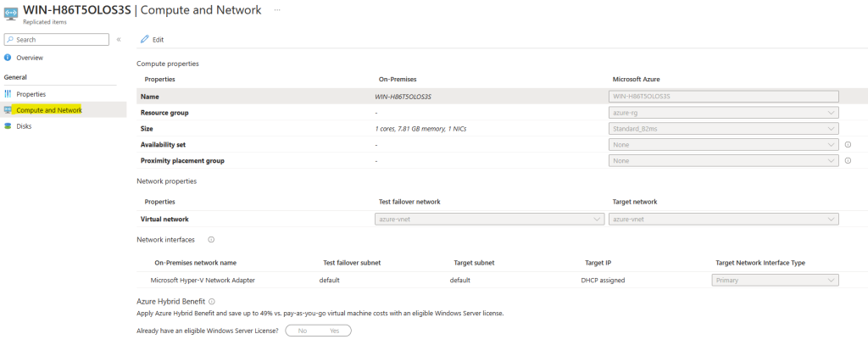Image resolution: width=868 pixels, height=345 pixels.
Task: Select Compute and Network in the sidebar
Action: click(63, 110)
